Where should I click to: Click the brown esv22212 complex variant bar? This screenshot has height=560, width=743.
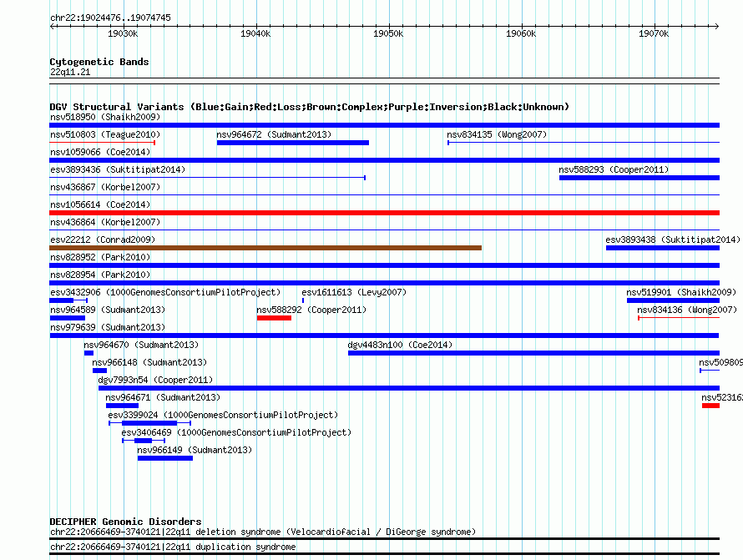(265, 248)
